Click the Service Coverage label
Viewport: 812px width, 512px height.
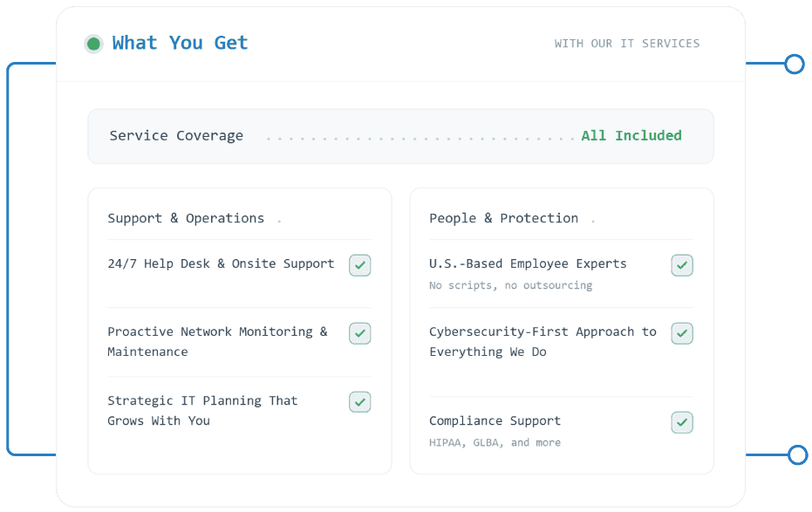pos(176,136)
